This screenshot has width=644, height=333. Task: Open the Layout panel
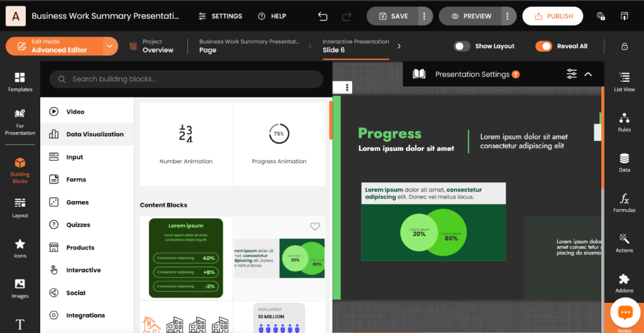(x=19, y=208)
